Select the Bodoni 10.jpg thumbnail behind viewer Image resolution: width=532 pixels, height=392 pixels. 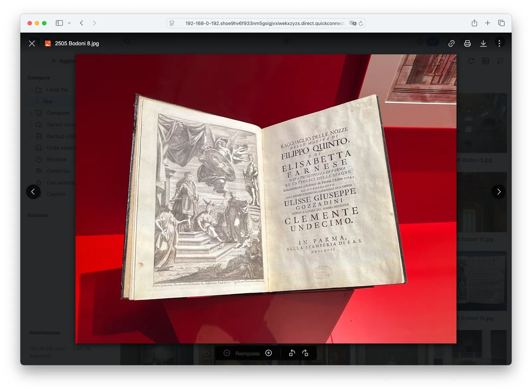(482, 202)
